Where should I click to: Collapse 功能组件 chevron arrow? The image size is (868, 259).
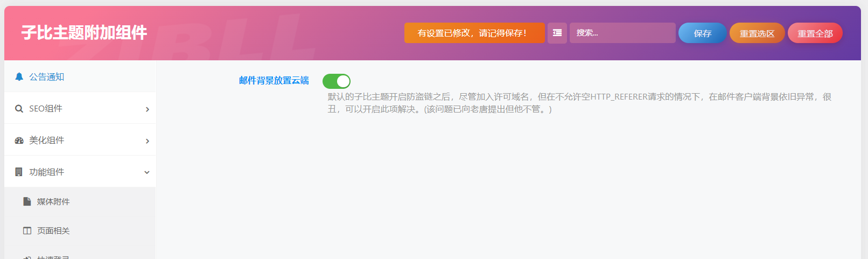click(x=147, y=172)
